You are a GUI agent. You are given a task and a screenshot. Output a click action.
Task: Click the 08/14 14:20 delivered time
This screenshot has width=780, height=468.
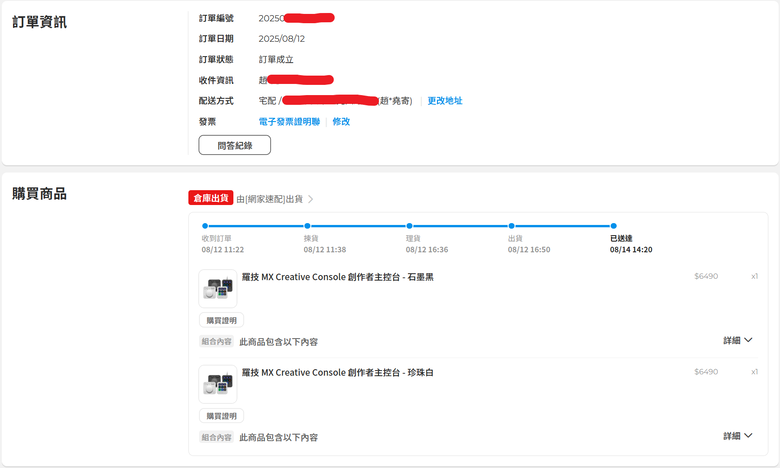[631, 250]
